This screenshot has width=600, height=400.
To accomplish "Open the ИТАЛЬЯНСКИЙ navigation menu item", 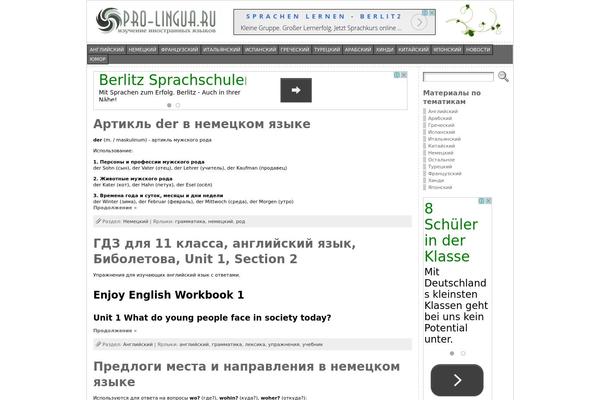I will tap(222, 50).
